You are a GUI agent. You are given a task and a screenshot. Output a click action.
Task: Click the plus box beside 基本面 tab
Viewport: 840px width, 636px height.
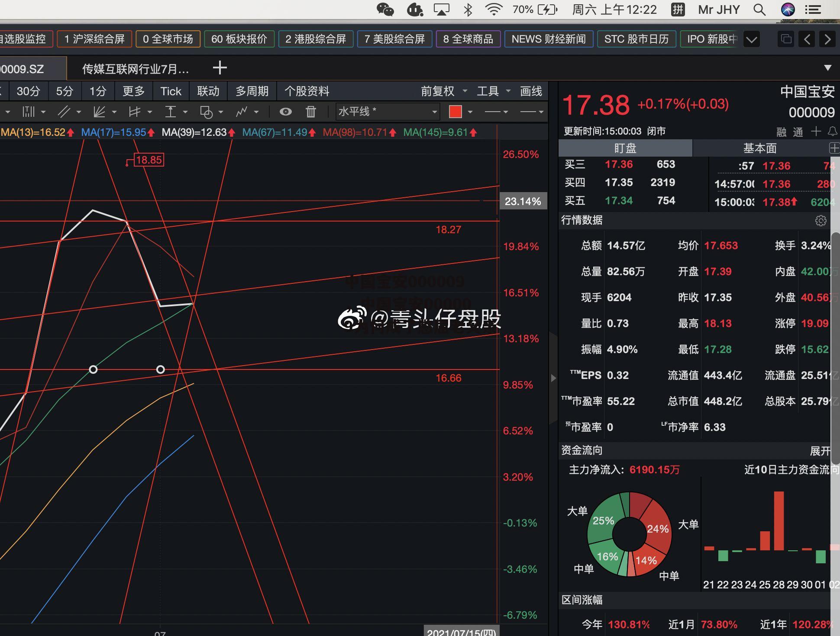[834, 148]
